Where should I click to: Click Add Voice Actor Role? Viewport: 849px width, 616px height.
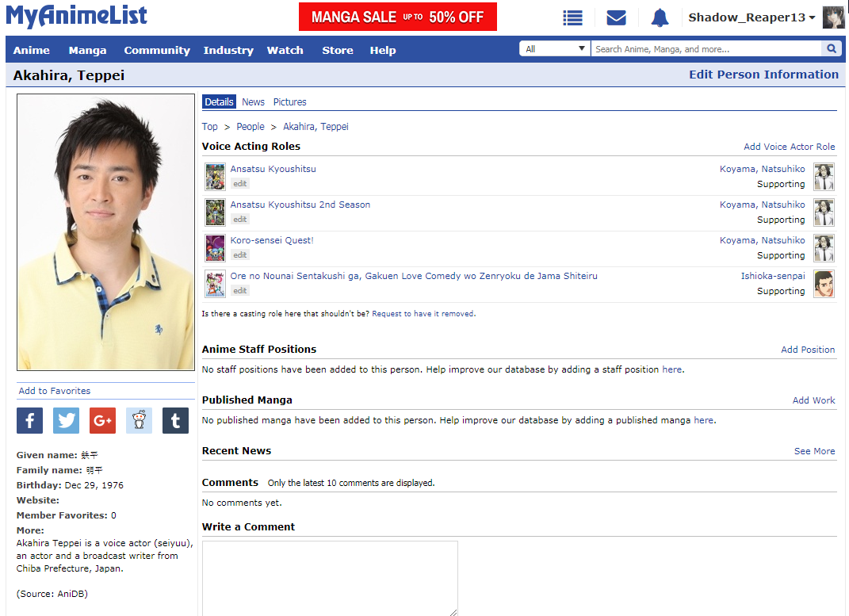click(789, 147)
